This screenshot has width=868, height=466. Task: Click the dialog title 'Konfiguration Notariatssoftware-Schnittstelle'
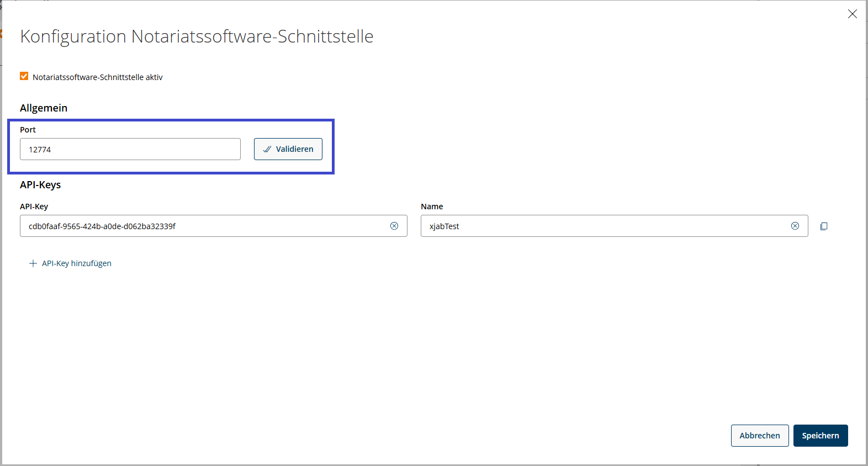coord(197,36)
